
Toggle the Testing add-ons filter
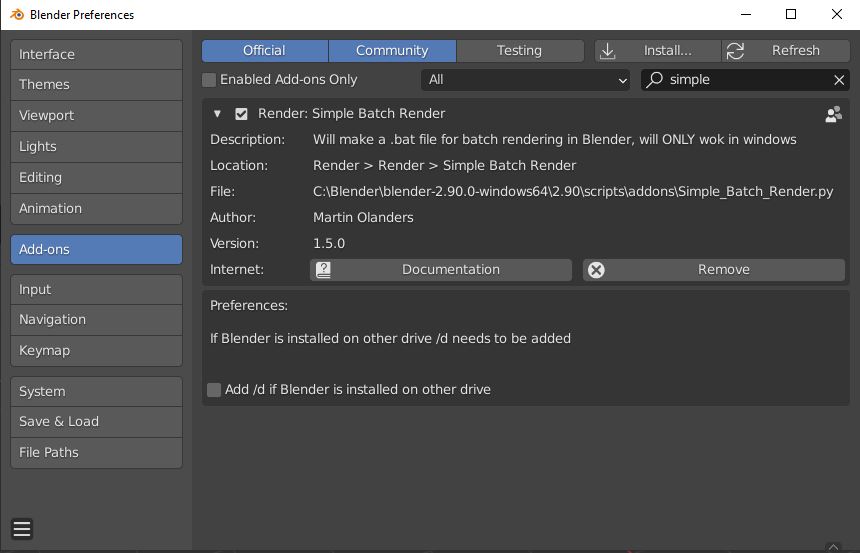[x=520, y=50]
